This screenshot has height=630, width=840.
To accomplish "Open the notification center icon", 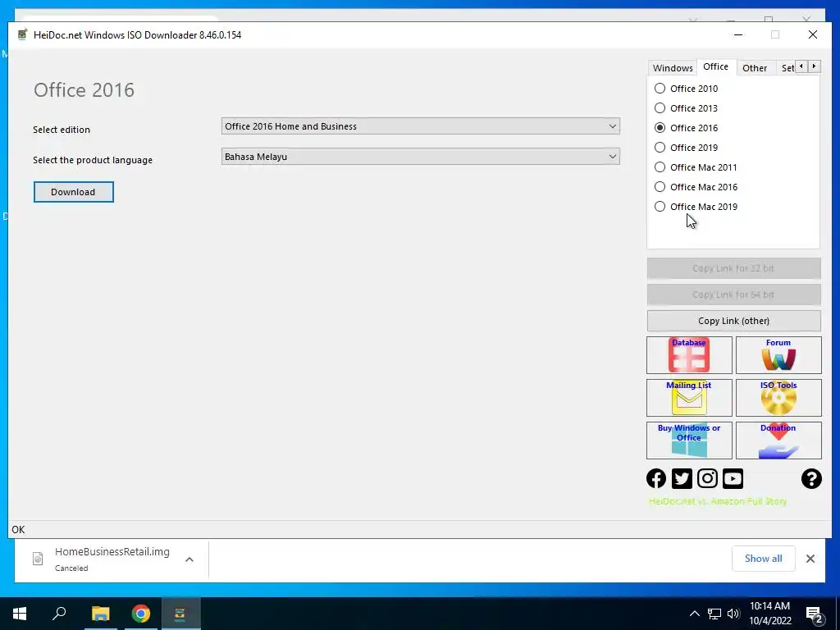I will pos(814,614).
